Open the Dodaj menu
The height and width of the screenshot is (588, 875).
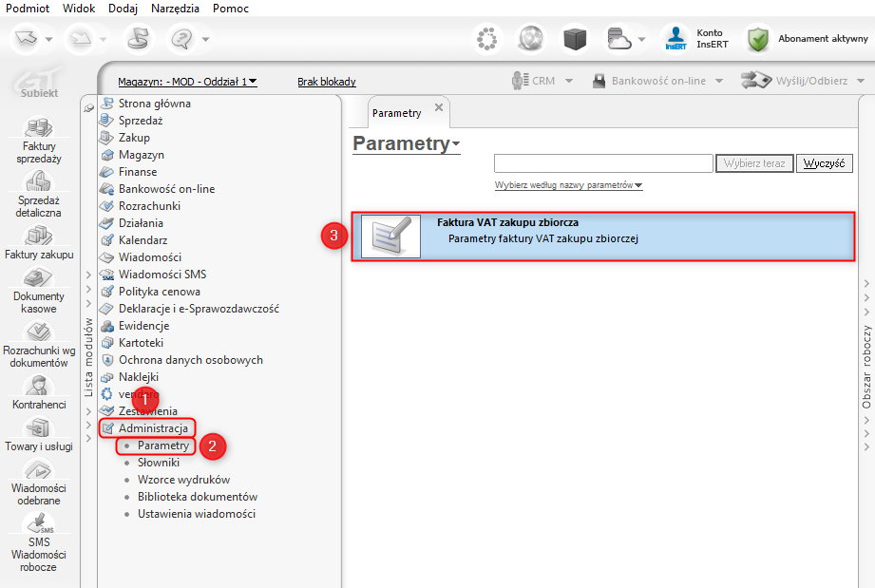coord(123,9)
